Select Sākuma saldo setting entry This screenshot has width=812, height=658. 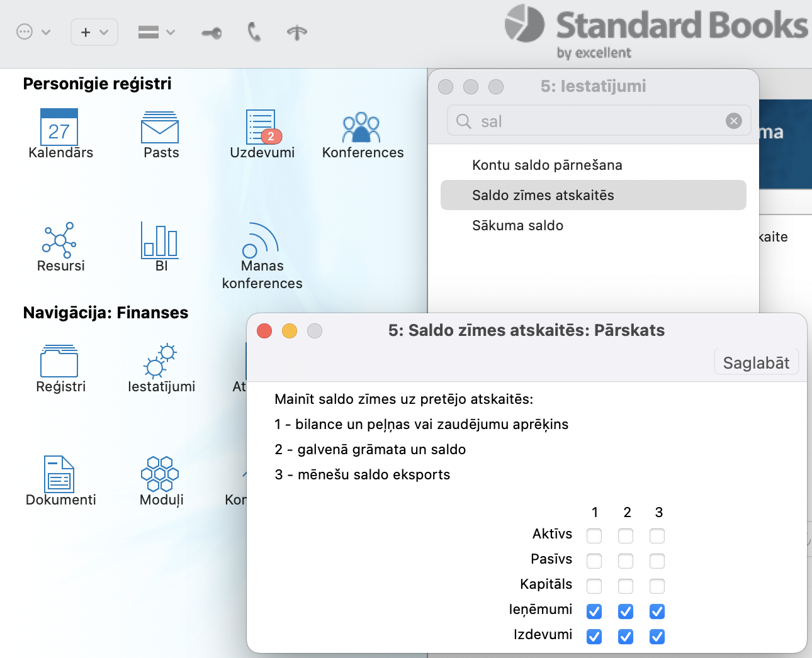pyautogui.click(x=517, y=226)
